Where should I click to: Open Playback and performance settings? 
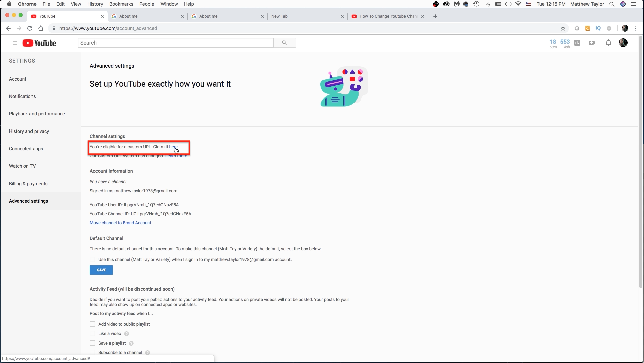tap(37, 114)
